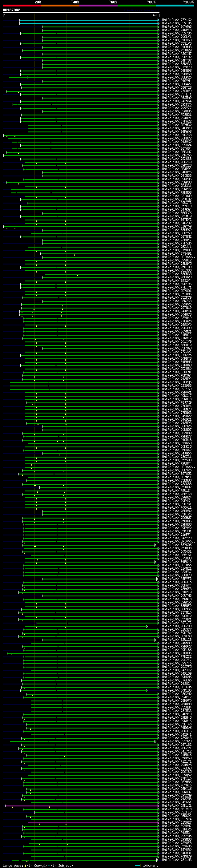This screenshot has width=197, height=868.
Task: Select the UniRef100_B9GC56 label
Action: click(x=177, y=603)
